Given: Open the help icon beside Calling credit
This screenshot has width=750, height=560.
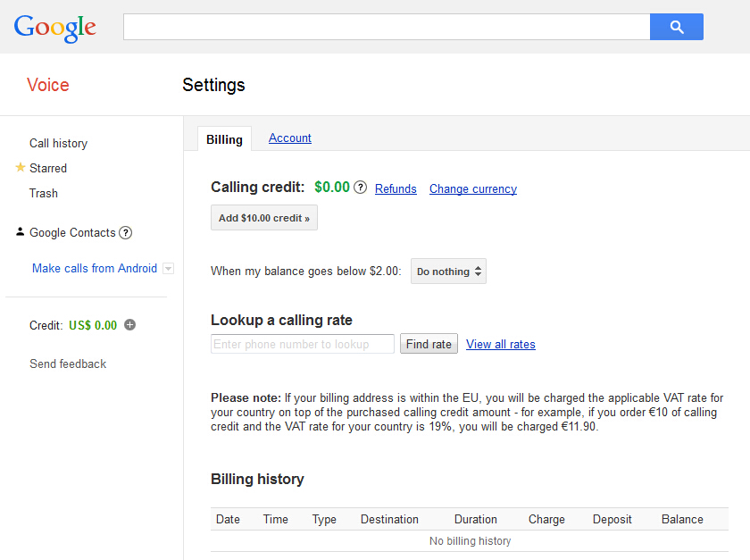Looking at the screenshot, I should tap(360, 188).
